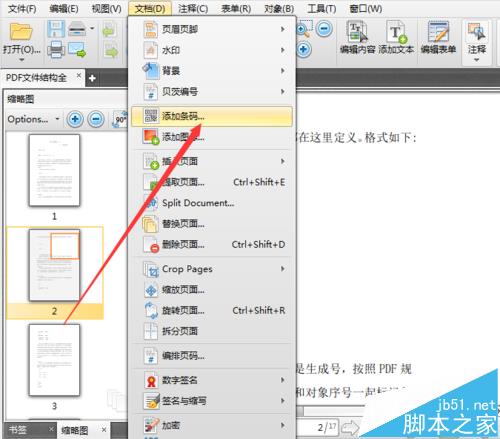The image size is (500, 439).
Task: Choose Split Document menu item
Action: click(x=212, y=203)
